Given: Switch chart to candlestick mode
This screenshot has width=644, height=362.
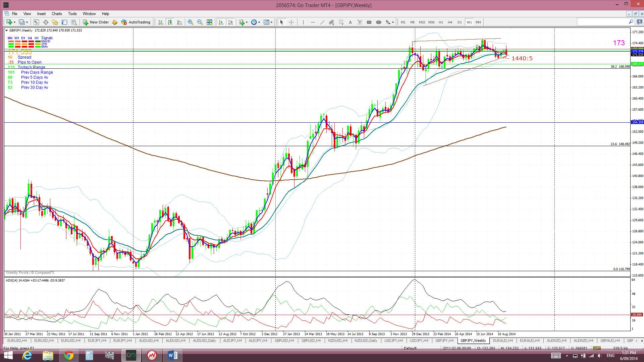Looking at the screenshot, I should [170, 22].
